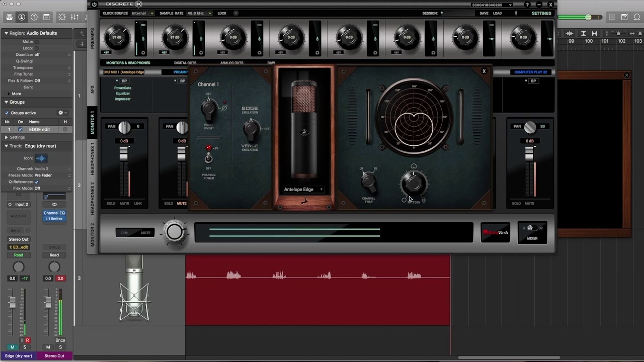Select the MONITOR 2 side tab
644x362 pixels.
coord(93,234)
